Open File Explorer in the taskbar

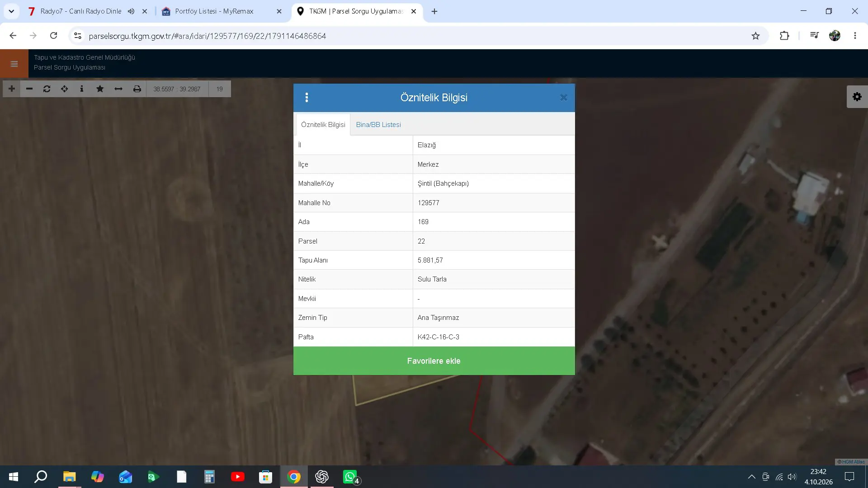(x=69, y=477)
